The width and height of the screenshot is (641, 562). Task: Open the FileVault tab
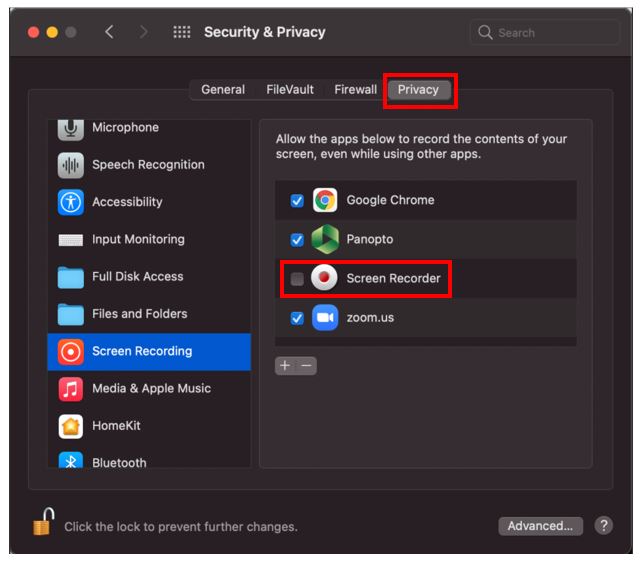(x=290, y=90)
